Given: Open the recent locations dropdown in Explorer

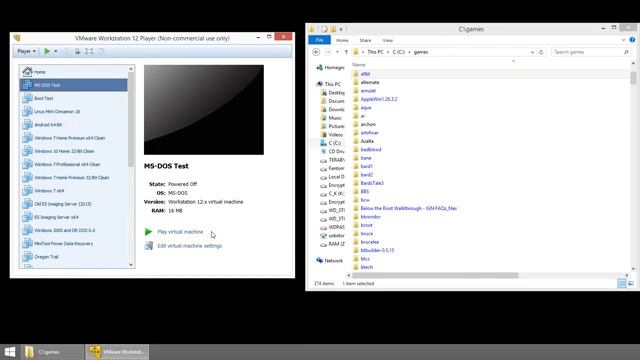Looking at the screenshot, I should 337,52.
